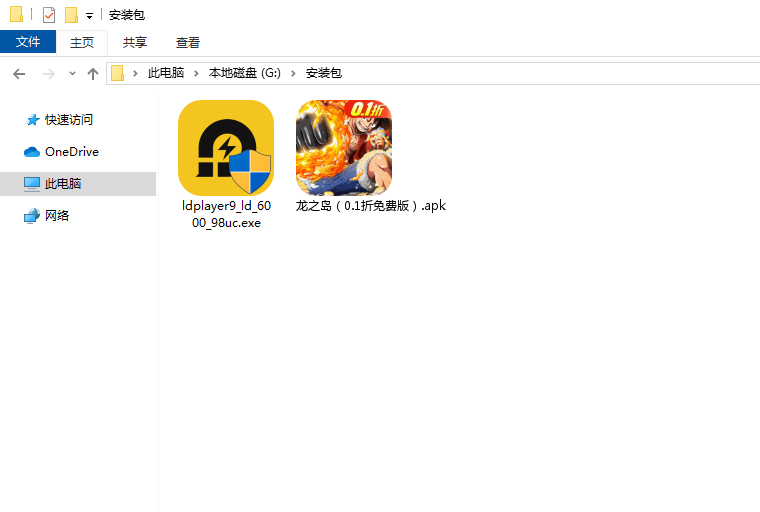Open the 文件 menu
This screenshot has width=760, height=512.
[28, 42]
